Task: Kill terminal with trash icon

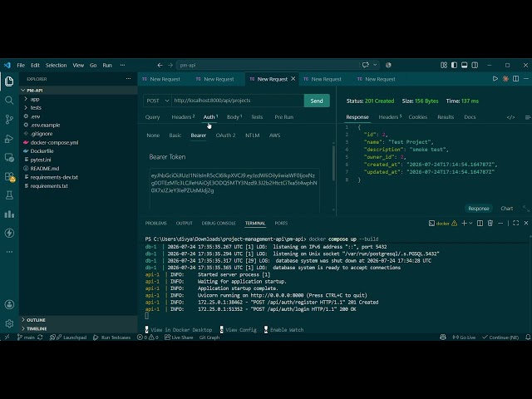Action: point(490,223)
